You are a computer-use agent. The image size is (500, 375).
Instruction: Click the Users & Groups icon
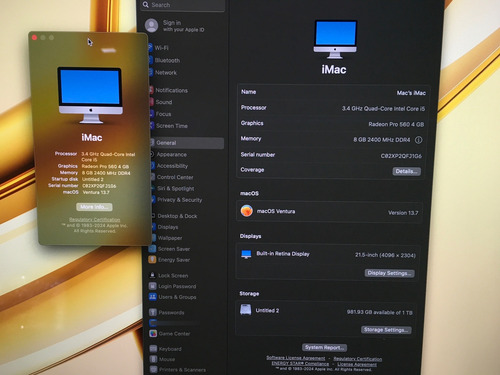tap(152, 297)
